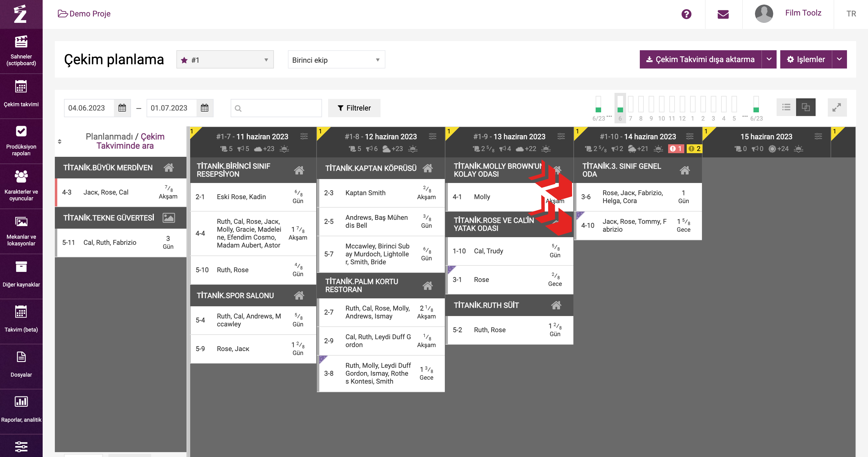The image size is (868, 457).
Task: Click the unplanned column sort arrows
Action: point(60,142)
